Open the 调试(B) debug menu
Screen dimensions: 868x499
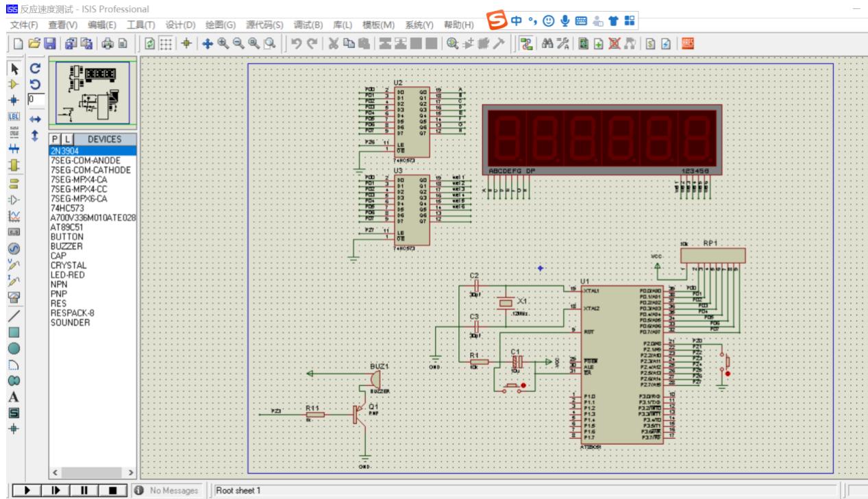[308, 25]
